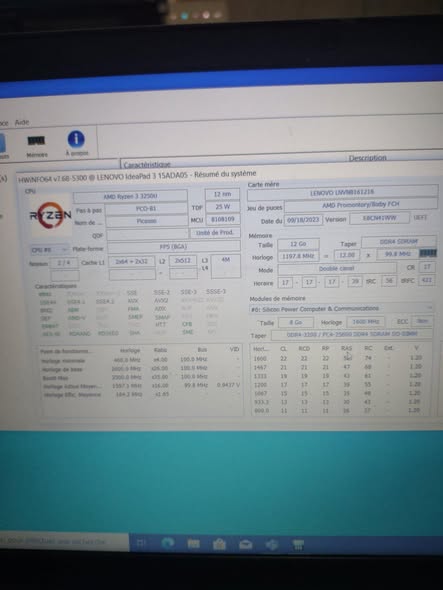443x590 pixels.
Task: Open the Mail app from the taskbar
Action: 245,544
